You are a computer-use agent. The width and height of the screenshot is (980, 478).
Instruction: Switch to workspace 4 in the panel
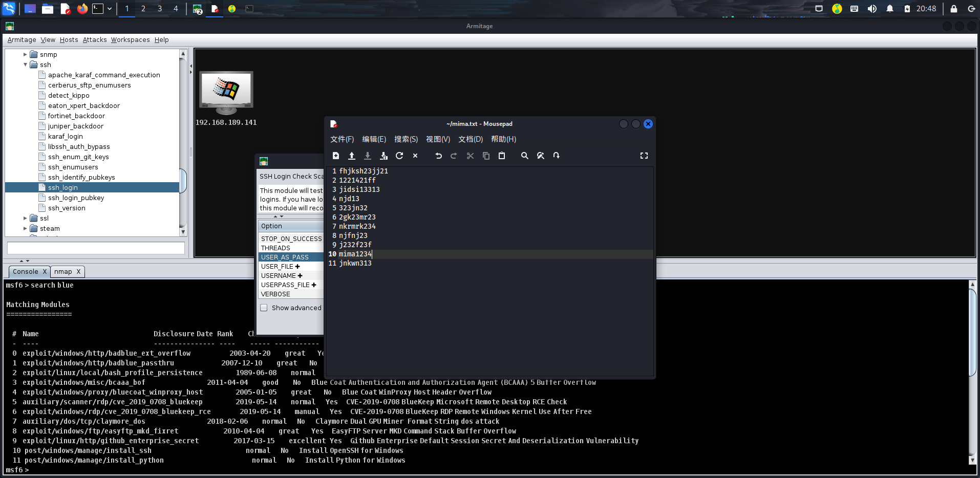click(x=176, y=9)
